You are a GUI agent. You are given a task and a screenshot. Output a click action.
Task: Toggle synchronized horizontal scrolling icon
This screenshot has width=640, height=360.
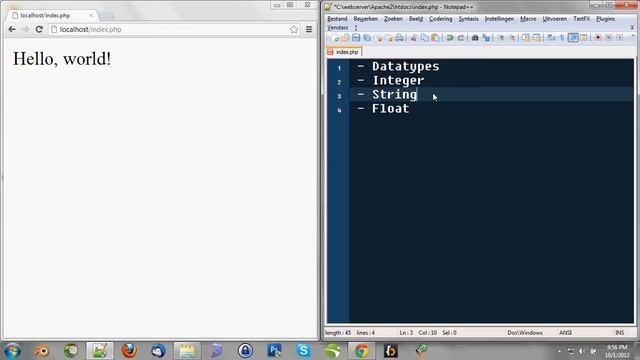[x=537, y=38]
